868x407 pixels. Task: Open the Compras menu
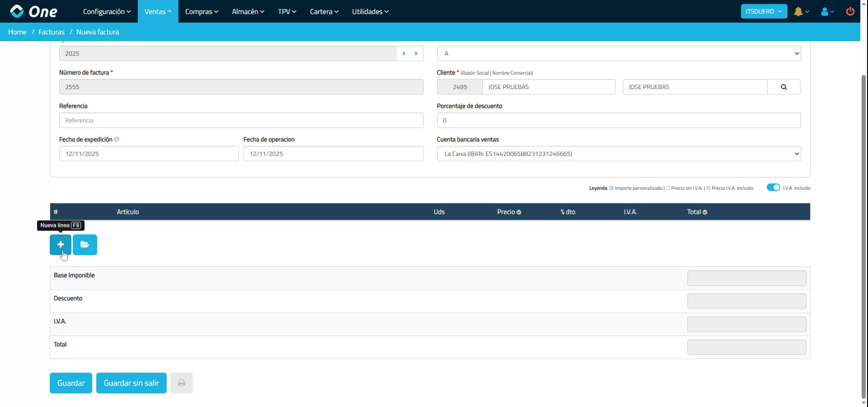(201, 11)
